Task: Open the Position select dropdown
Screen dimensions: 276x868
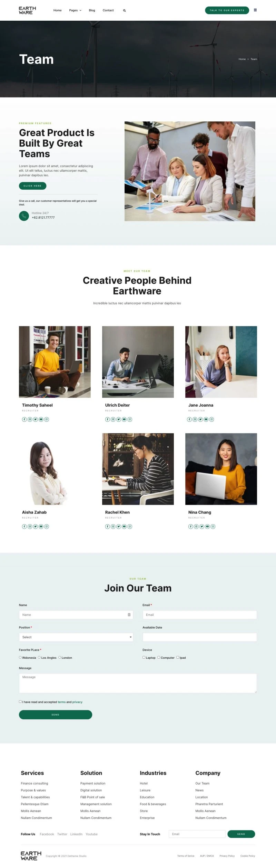Action: [76, 637]
